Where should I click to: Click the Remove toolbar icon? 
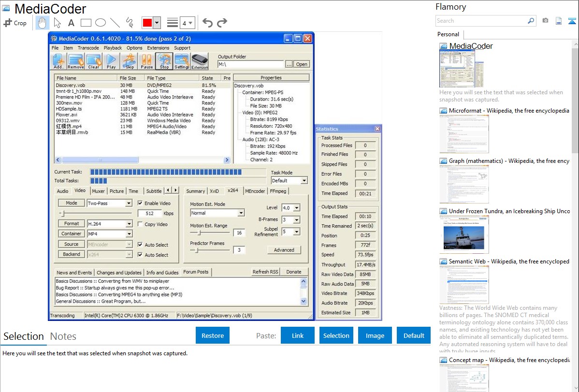[76, 61]
